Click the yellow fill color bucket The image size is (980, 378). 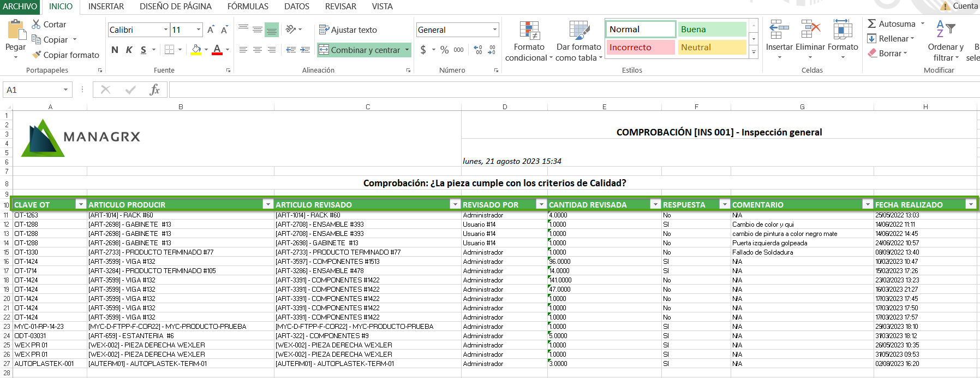coord(196,50)
